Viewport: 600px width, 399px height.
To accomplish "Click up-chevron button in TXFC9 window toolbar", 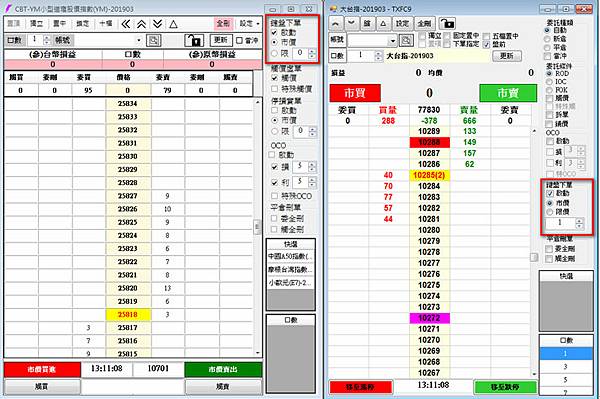I will 335,24.
